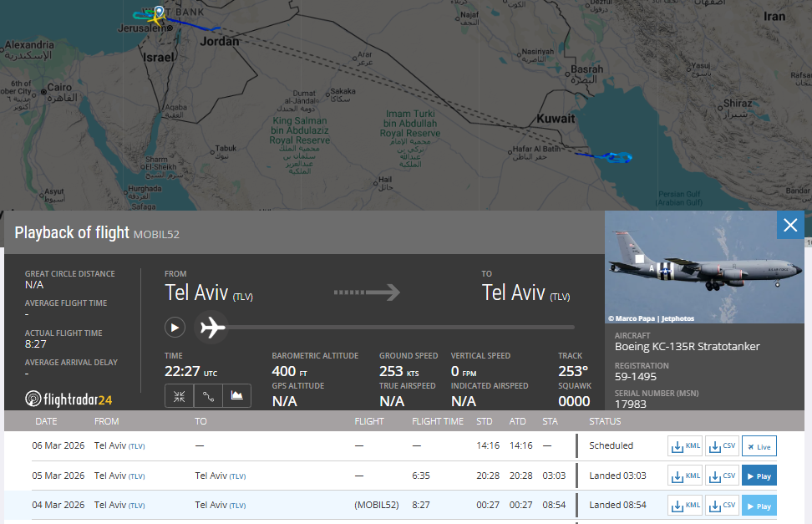Open the altitude and speed graph icon
Viewport: 812px width, 524px height.
pyautogui.click(x=237, y=396)
